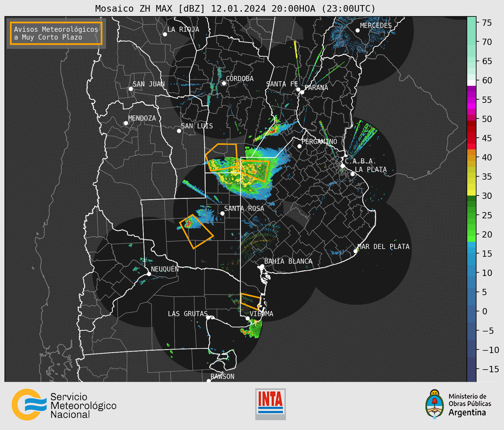Screen dimensions: 504x430
Task: Select the Pergamino city marker dot
Action: [299, 146]
